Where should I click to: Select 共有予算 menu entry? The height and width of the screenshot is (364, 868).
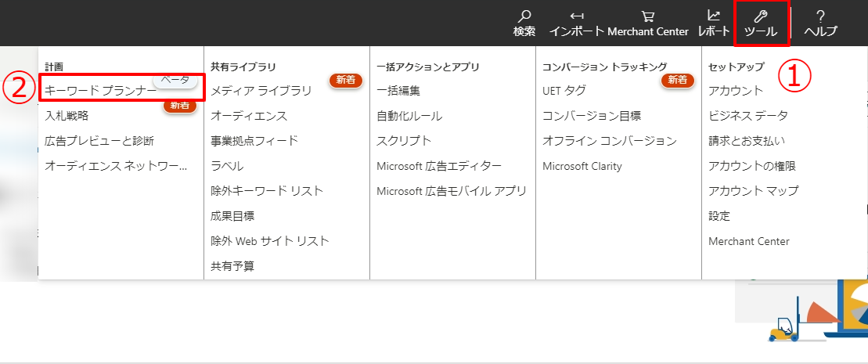tap(232, 266)
